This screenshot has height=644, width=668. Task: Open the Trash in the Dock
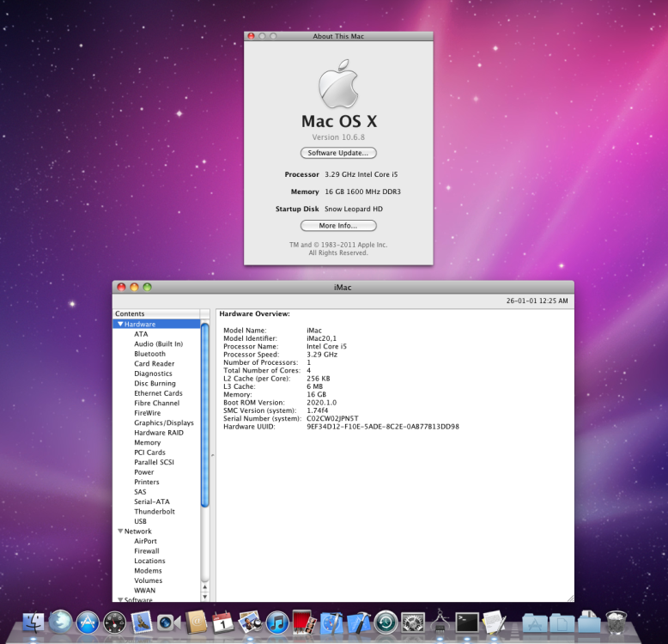[616, 623]
